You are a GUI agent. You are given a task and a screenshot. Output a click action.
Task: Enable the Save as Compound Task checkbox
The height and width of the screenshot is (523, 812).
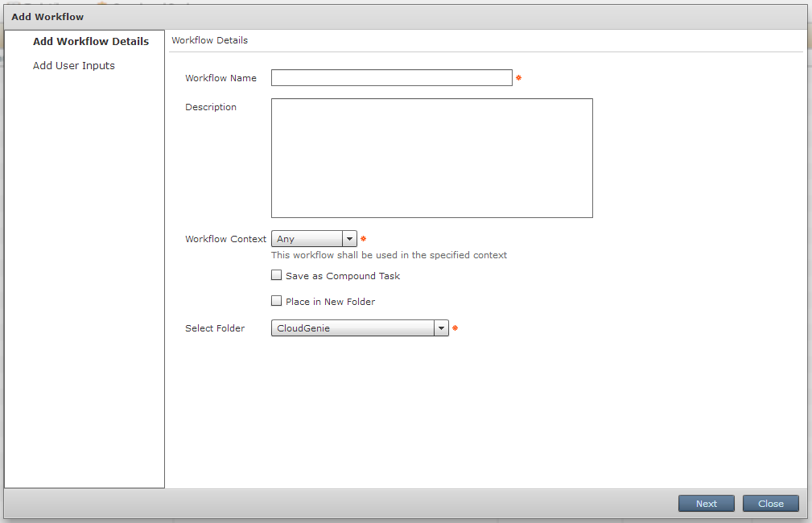(x=277, y=275)
